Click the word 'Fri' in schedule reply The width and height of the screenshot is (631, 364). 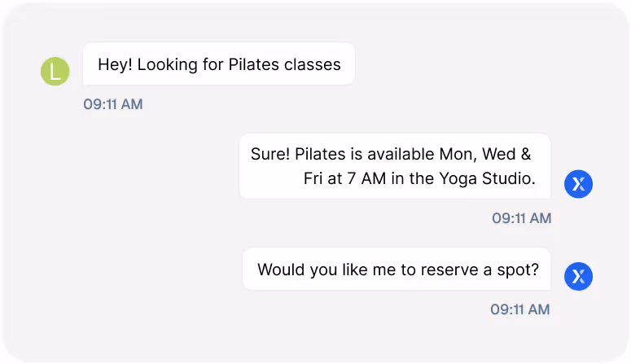coord(314,178)
